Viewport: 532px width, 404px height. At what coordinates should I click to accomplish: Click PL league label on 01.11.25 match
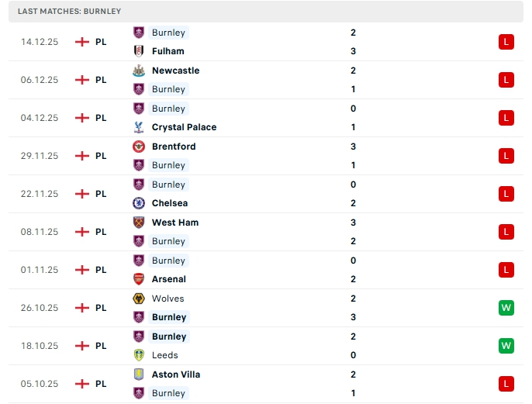point(101,270)
